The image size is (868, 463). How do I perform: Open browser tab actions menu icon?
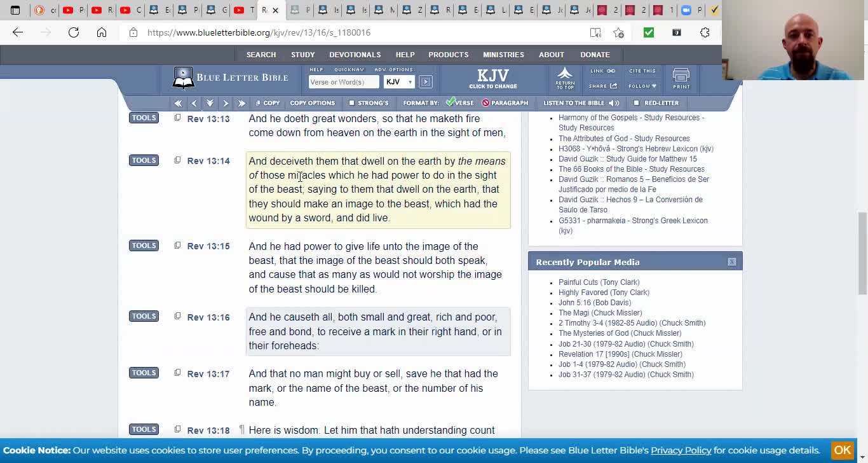coord(15,10)
